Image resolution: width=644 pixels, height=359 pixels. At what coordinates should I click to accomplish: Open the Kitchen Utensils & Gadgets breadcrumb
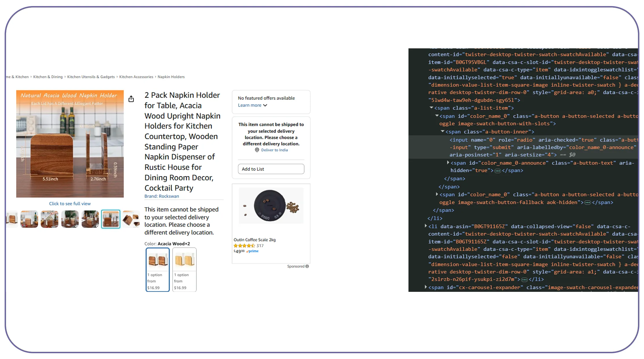click(x=91, y=77)
